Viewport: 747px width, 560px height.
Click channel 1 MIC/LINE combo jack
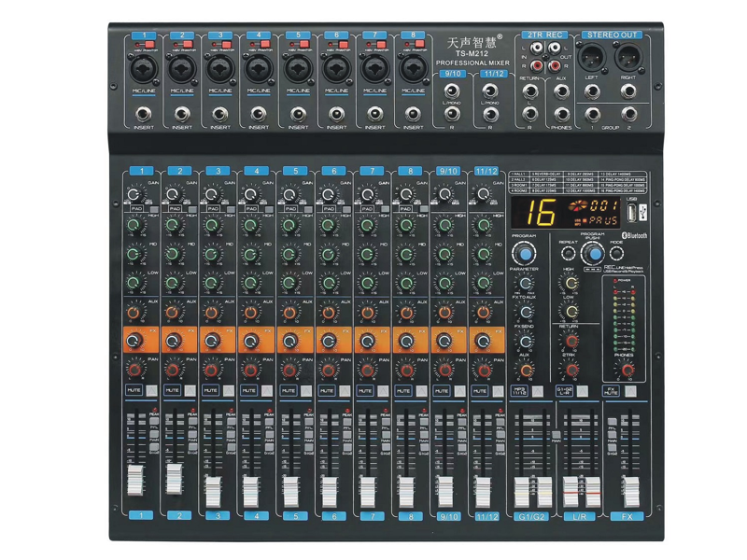click(x=143, y=69)
